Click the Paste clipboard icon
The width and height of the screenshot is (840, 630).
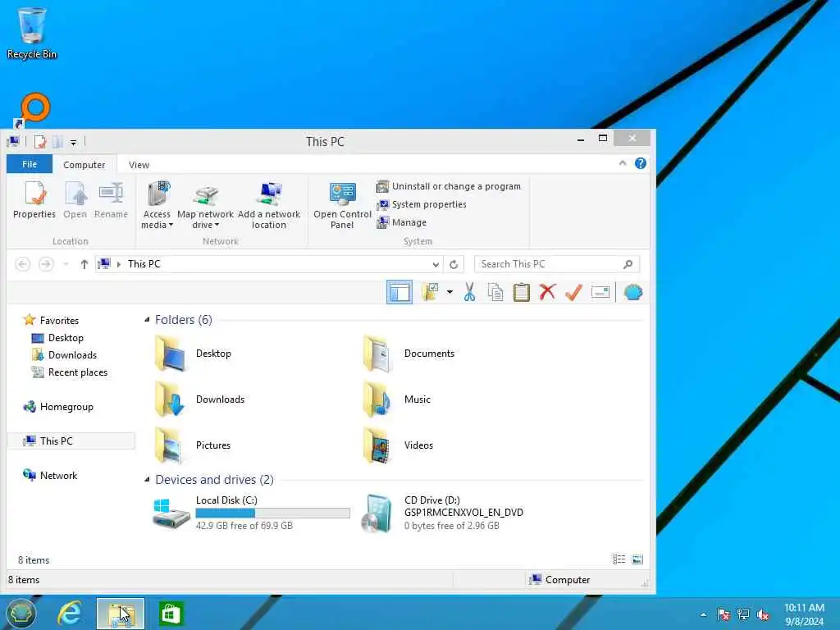coord(521,293)
